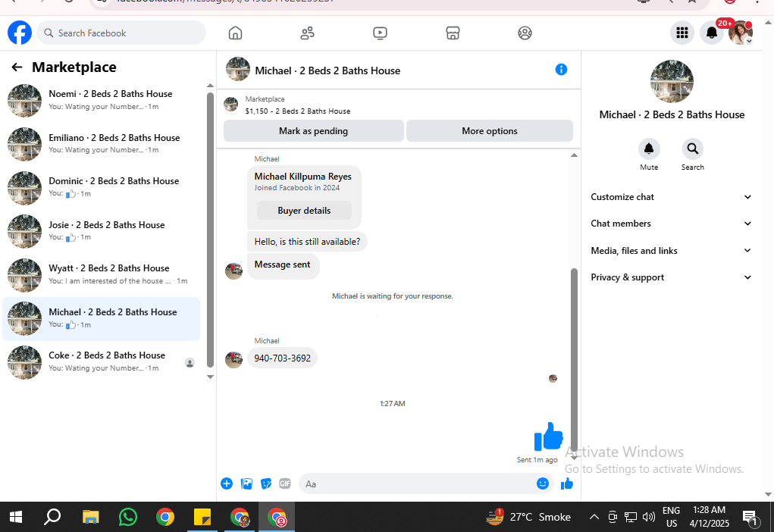The image size is (774, 532).
Task: Click the conversation list scrollbar
Action: (210, 230)
